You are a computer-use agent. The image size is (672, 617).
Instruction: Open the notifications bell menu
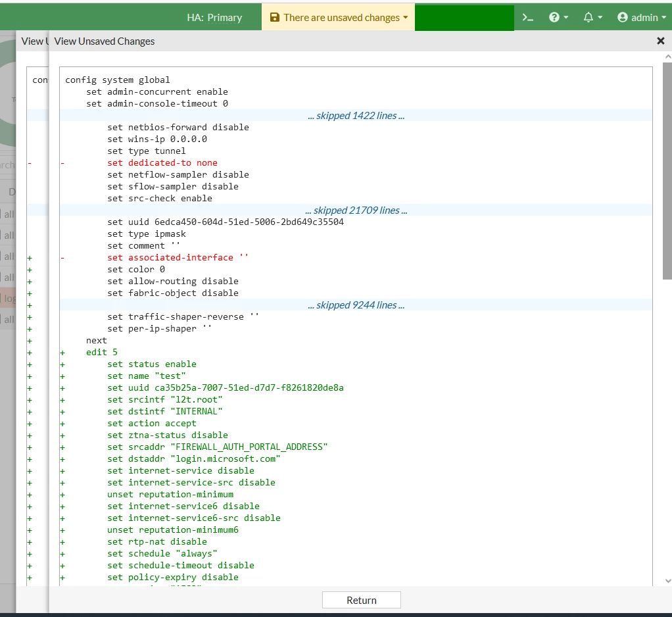pos(592,17)
